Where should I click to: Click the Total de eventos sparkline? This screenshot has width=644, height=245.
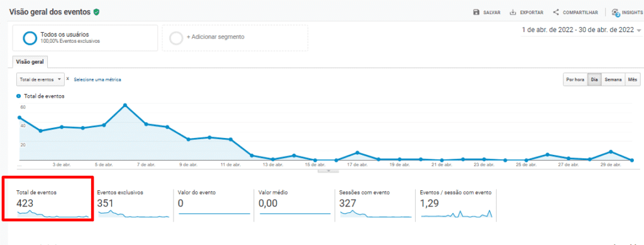53,214
